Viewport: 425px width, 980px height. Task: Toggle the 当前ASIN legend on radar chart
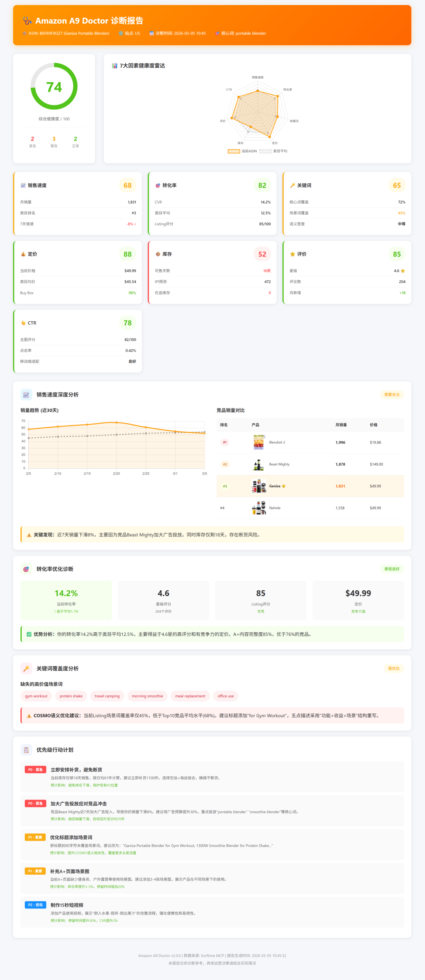[242, 151]
